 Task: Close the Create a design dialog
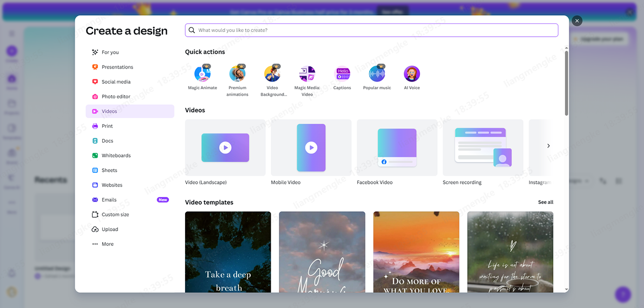pos(577,21)
